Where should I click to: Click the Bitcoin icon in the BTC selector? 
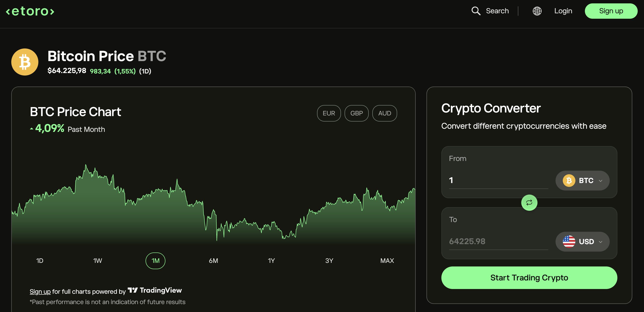coord(569,180)
